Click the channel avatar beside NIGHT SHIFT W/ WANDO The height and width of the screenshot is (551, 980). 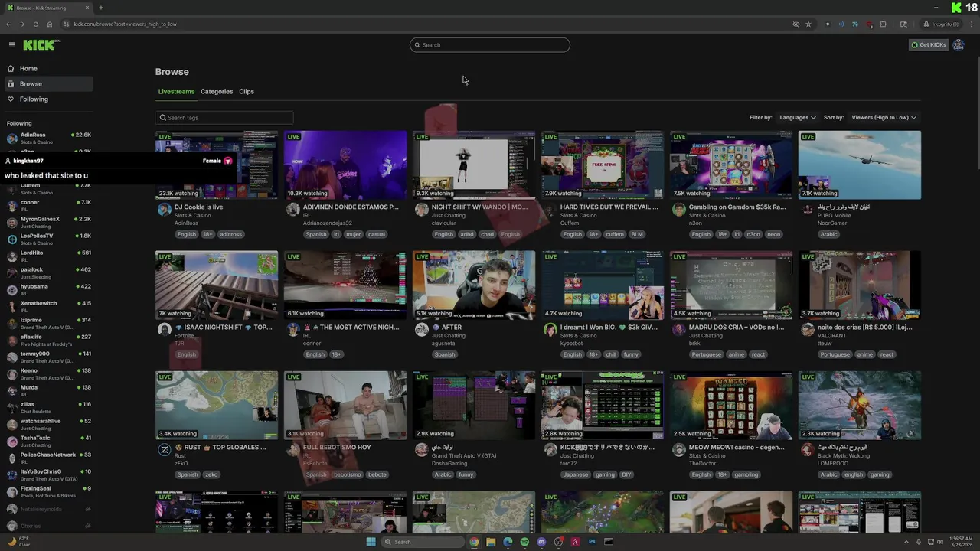[421, 210]
